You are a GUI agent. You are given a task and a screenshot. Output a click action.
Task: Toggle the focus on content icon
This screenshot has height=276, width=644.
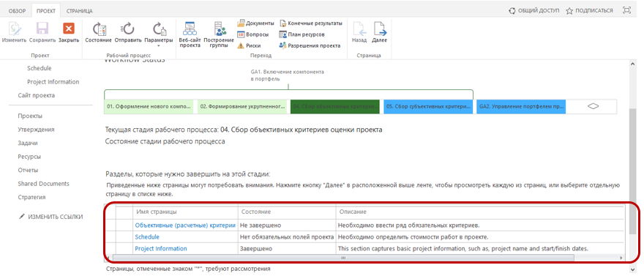coord(626,11)
